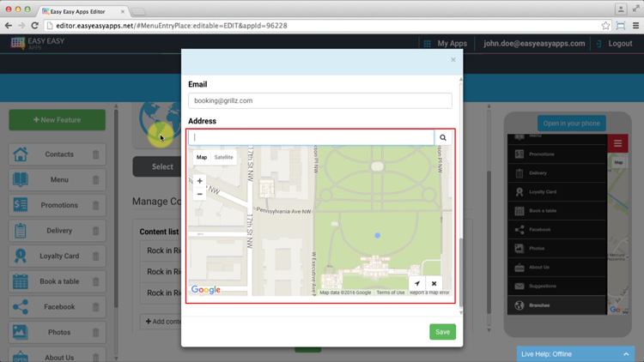Bookmark the page with the star icon
Image resolution: width=644 pixels, height=362 pixels.
[605, 26]
